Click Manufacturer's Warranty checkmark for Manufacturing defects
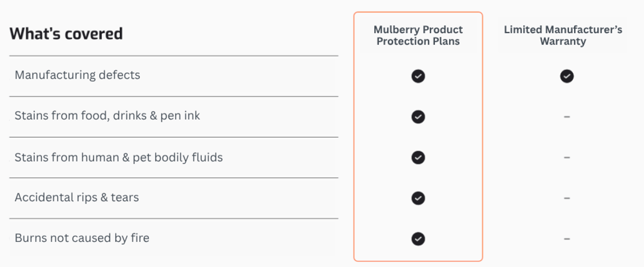Viewport: 644px width, 267px height. pos(567,76)
